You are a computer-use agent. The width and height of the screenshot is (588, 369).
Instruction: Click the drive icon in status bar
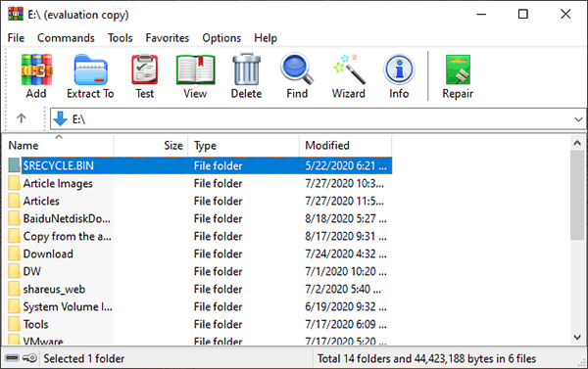click(12, 358)
